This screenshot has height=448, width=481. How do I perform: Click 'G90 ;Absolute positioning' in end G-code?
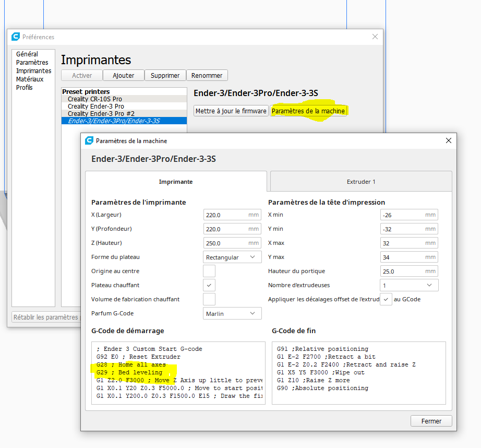pos(322,388)
